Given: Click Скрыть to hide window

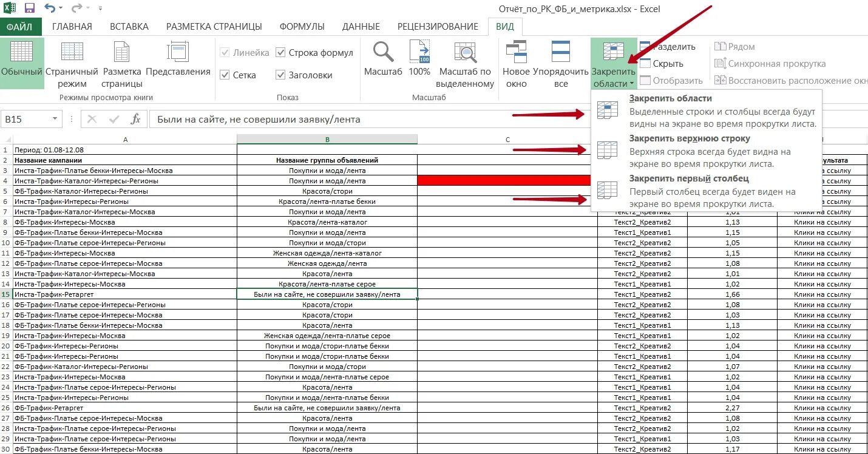Looking at the screenshot, I should coord(662,64).
